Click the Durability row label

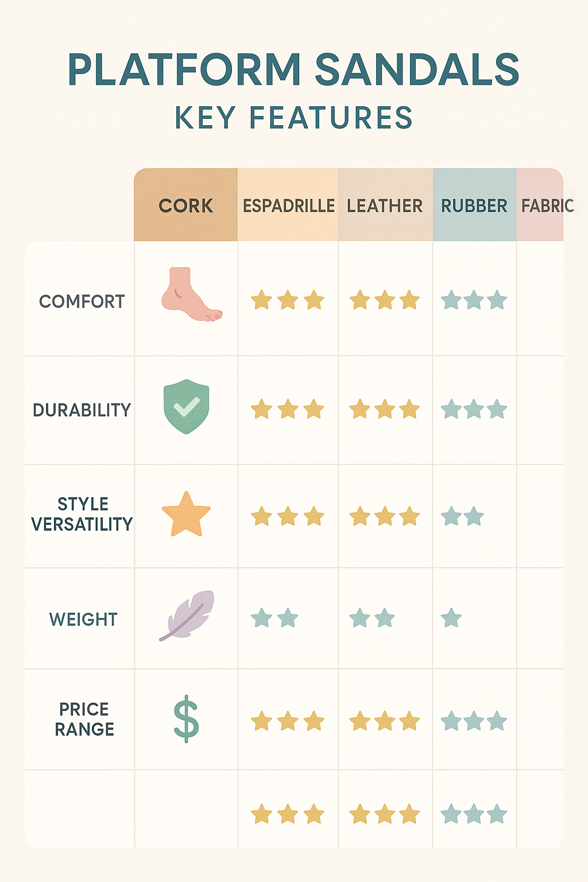coord(82,410)
